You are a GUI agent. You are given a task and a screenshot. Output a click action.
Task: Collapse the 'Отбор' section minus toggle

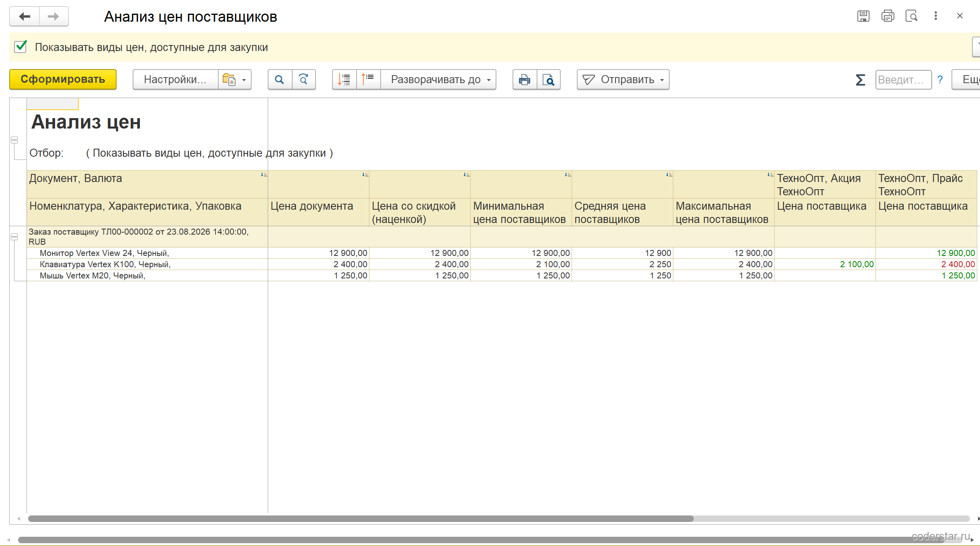(x=14, y=140)
